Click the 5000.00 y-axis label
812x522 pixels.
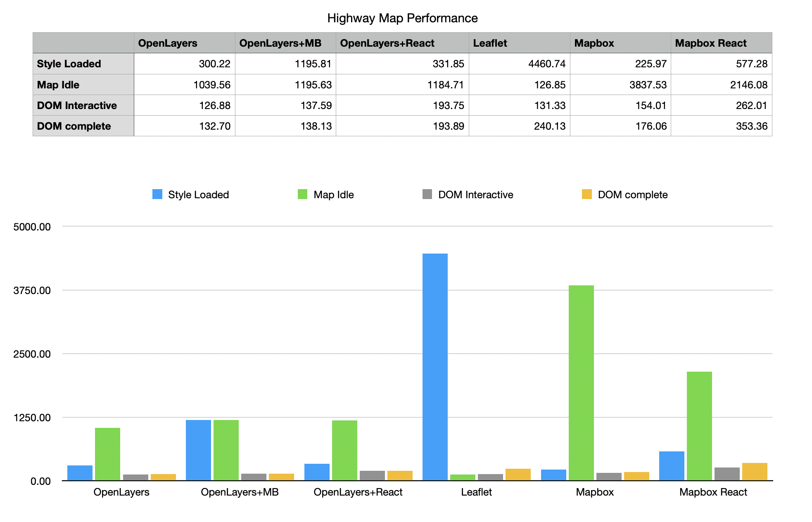click(32, 227)
